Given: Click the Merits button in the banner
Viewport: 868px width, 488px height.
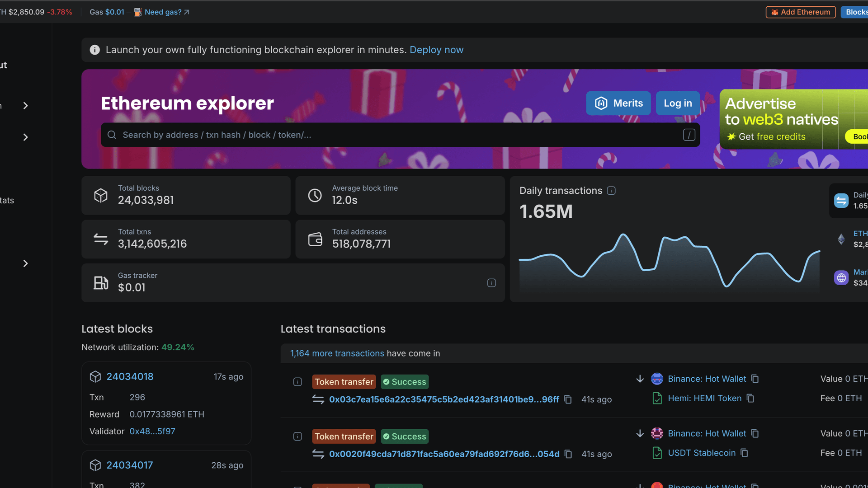Looking at the screenshot, I should coord(618,103).
